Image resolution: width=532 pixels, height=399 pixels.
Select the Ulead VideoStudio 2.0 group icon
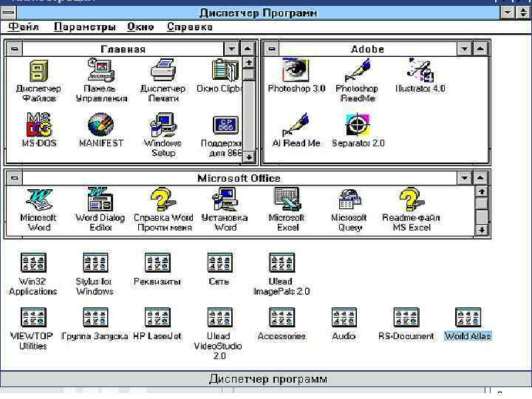tap(220, 317)
